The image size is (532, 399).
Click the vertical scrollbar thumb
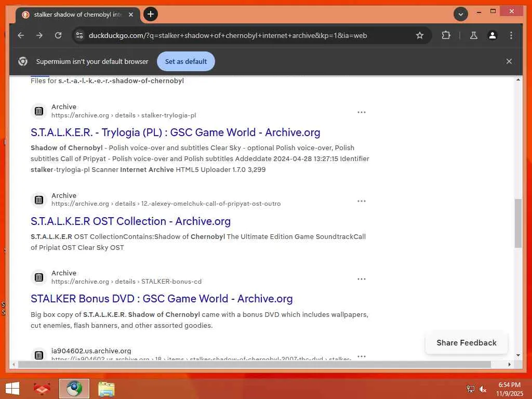coord(518,223)
